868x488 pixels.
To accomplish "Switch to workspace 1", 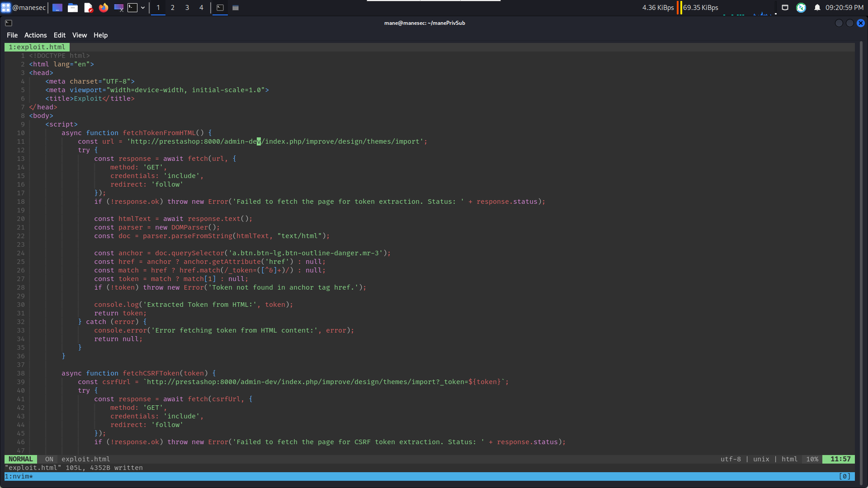I will tap(158, 8).
